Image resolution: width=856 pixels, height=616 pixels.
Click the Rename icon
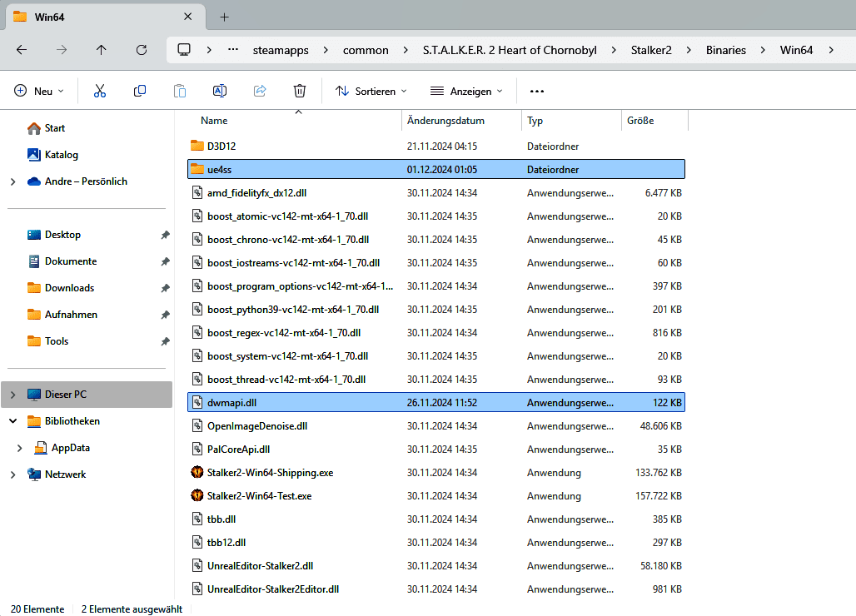(220, 91)
